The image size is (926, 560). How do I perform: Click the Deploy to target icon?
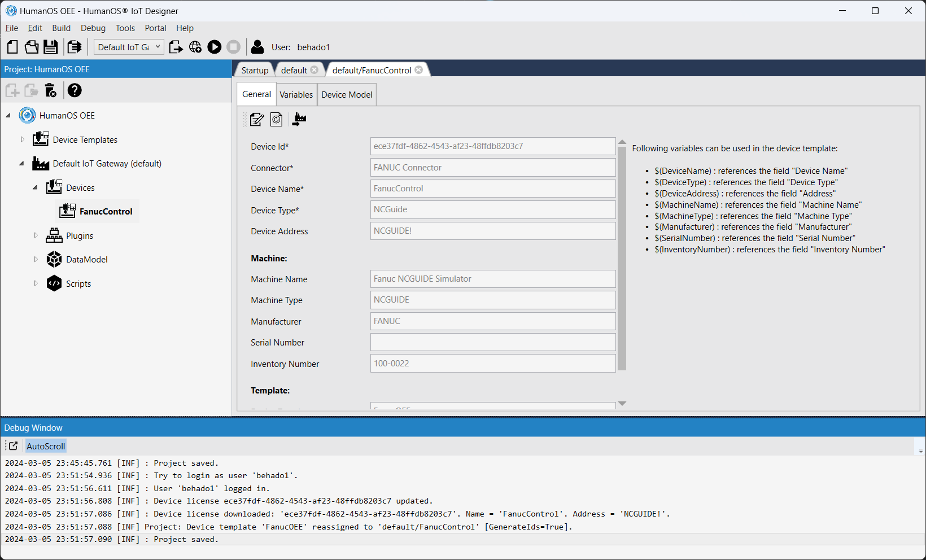pos(176,47)
